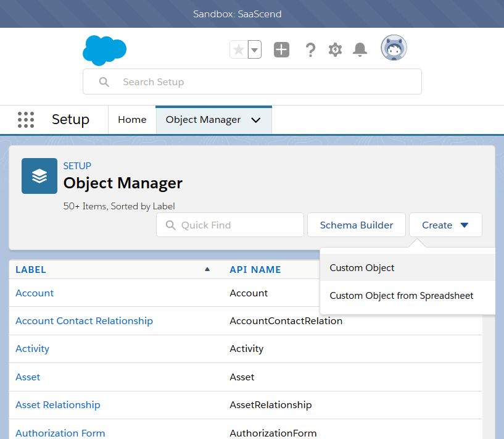Viewport: 504px width, 439px height.
Task: Click the favorites star icon
Action: click(239, 49)
